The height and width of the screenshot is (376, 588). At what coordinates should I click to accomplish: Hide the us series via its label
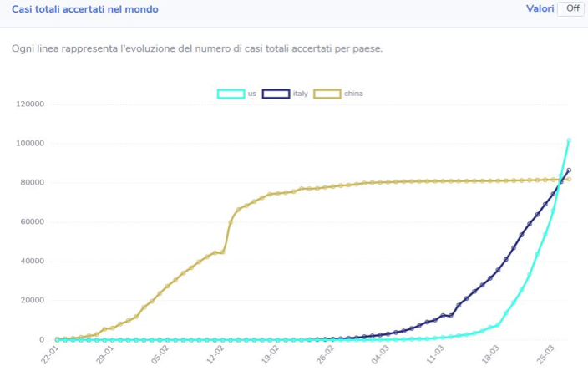[252, 94]
